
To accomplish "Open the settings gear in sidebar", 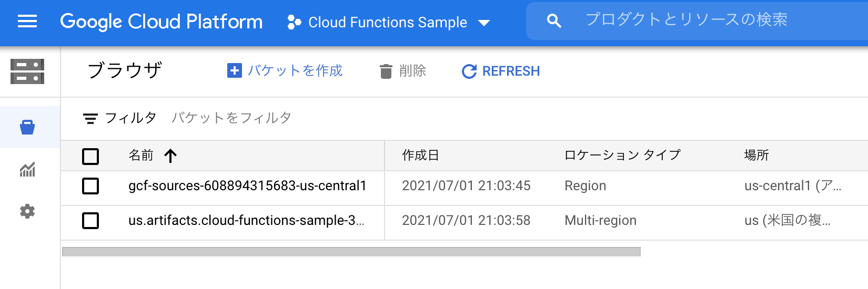I will 27,211.
